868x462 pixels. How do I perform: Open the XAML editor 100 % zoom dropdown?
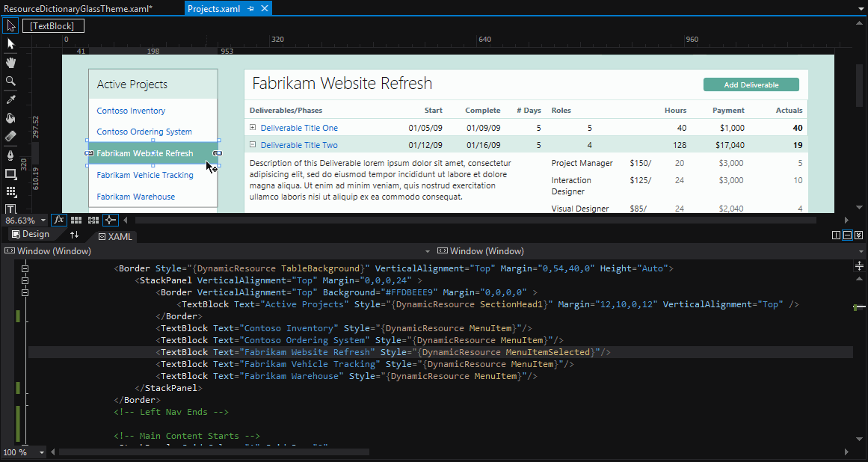click(x=42, y=452)
